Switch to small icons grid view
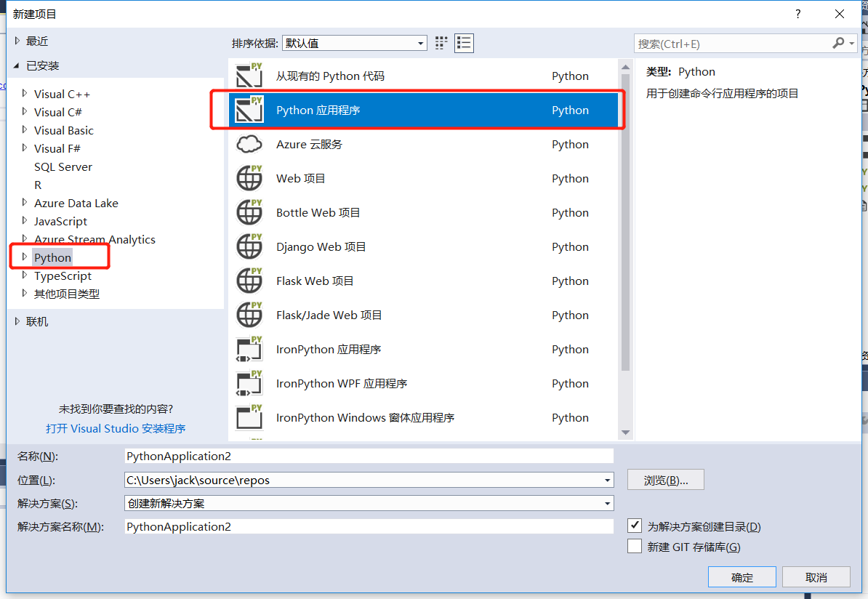The image size is (868, 599). 441,43
